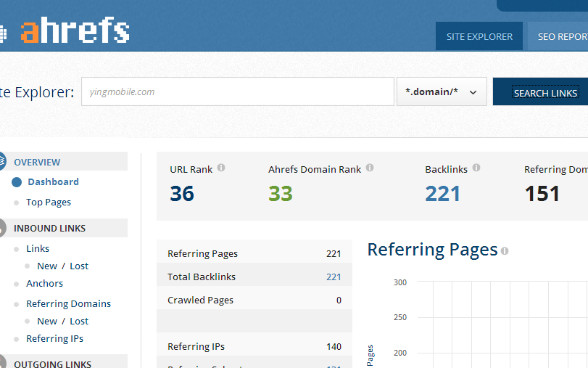Open New links under Links

click(47, 266)
